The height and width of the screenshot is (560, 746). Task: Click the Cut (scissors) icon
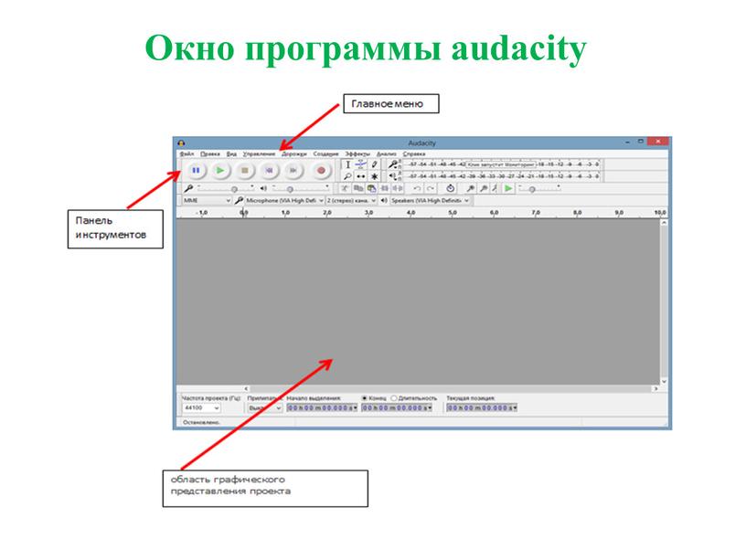[x=344, y=187]
